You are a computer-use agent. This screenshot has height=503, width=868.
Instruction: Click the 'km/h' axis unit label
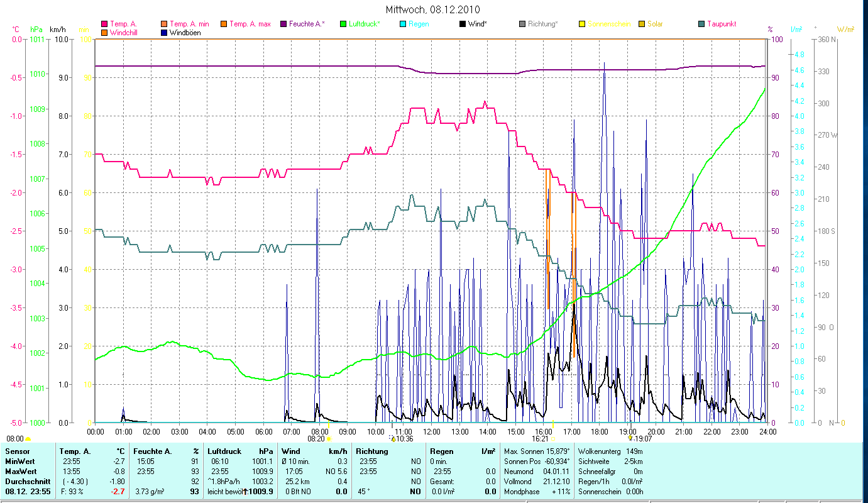(57, 30)
